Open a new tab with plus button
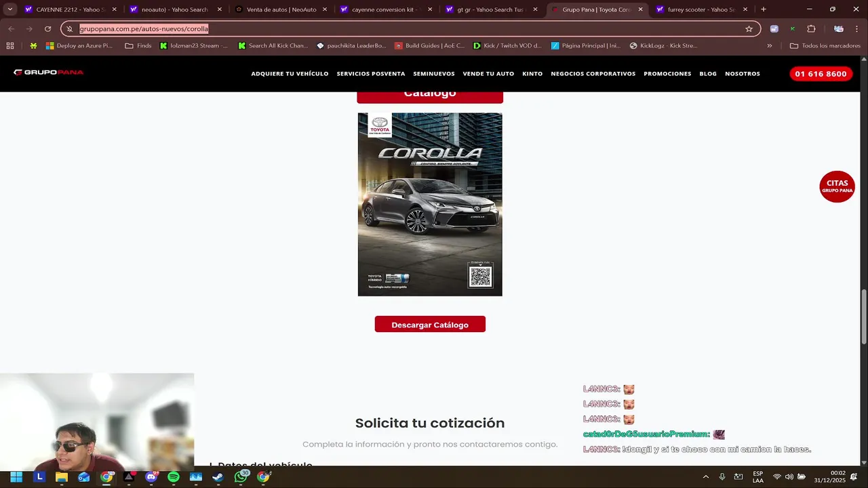This screenshot has width=868, height=488. point(764,9)
